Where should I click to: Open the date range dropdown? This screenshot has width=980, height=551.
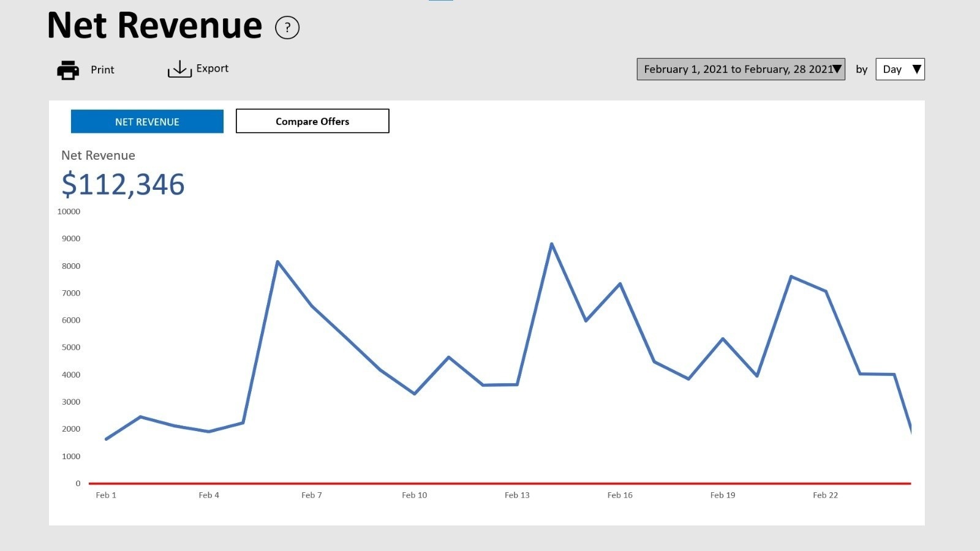741,69
